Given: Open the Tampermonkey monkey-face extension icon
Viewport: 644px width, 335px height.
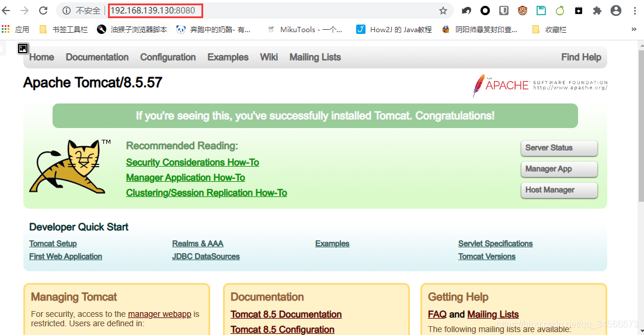Looking at the screenshot, I should 523,11.
